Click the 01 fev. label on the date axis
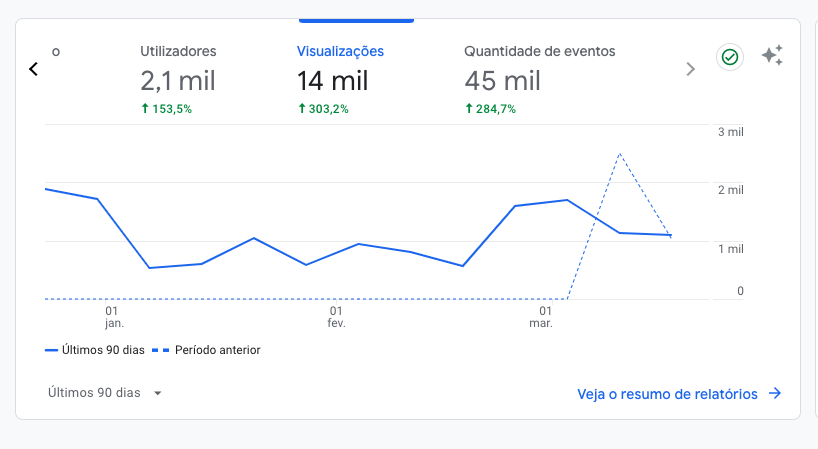This screenshot has height=449, width=818. 336,317
